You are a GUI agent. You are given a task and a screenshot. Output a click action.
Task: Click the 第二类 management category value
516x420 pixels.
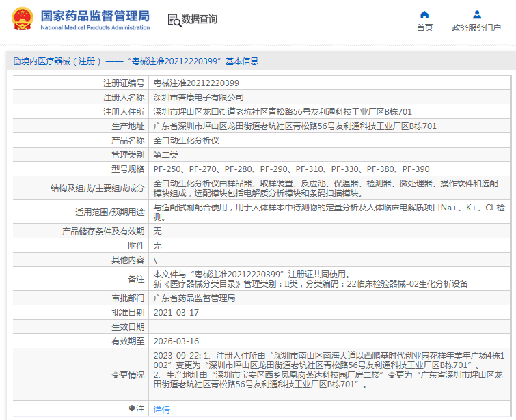tap(166, 154)
